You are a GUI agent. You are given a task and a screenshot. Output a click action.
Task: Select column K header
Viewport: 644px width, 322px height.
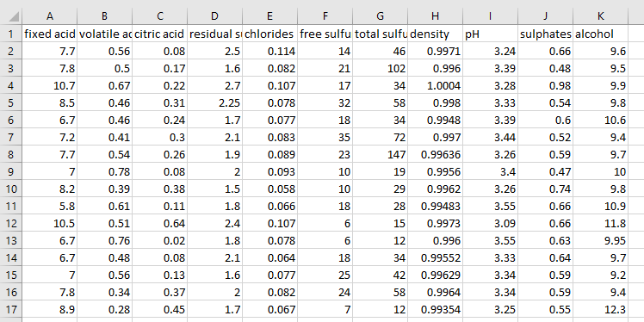pos(600,16)
